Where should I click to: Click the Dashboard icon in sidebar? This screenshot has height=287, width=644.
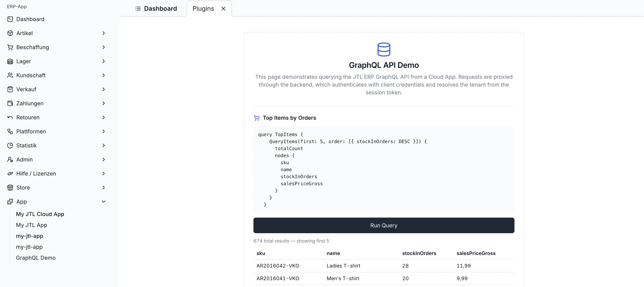point(10,19)
